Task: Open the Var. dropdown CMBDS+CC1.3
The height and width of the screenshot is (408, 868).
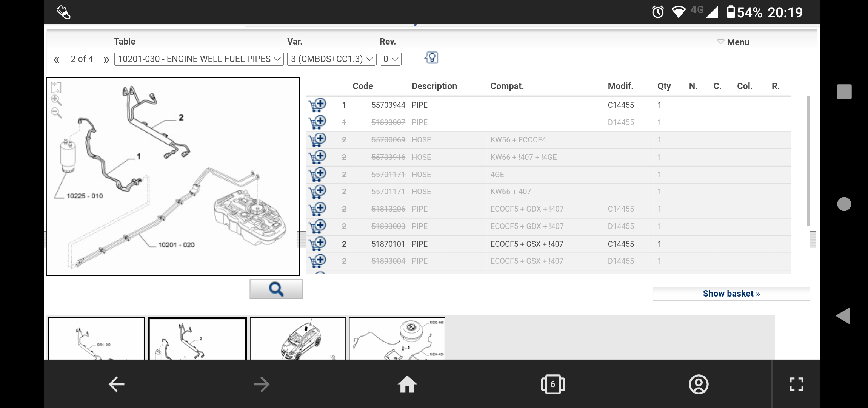Action: coord(332,59)
